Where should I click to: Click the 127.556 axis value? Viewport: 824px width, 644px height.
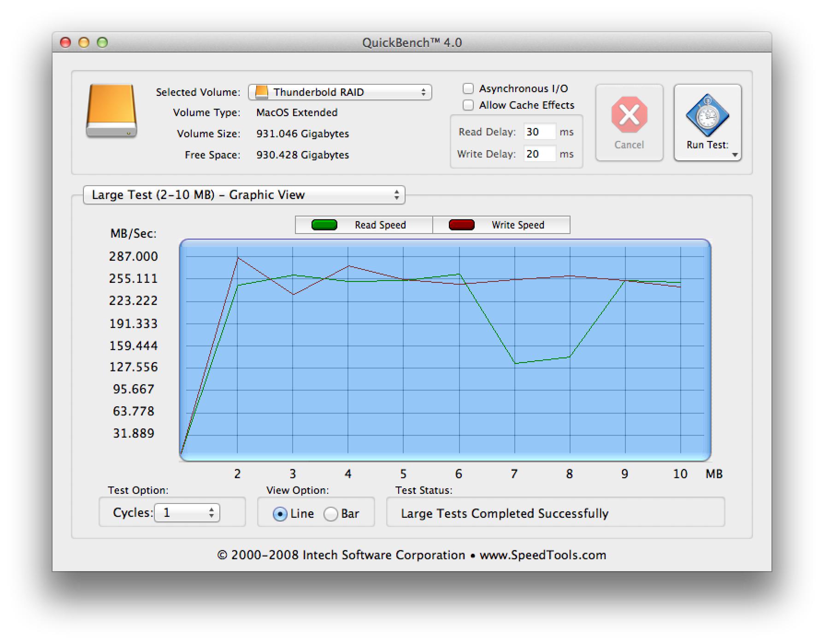(x=134, y=367)
